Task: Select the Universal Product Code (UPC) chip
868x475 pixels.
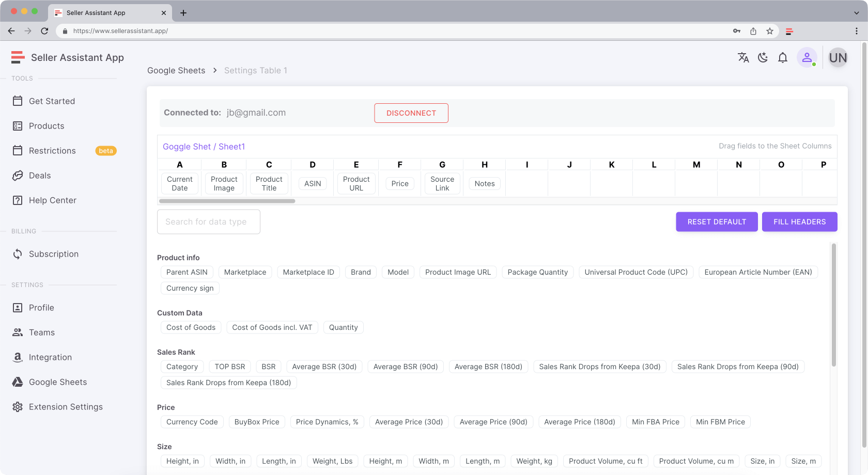Action: click(636, 272)
